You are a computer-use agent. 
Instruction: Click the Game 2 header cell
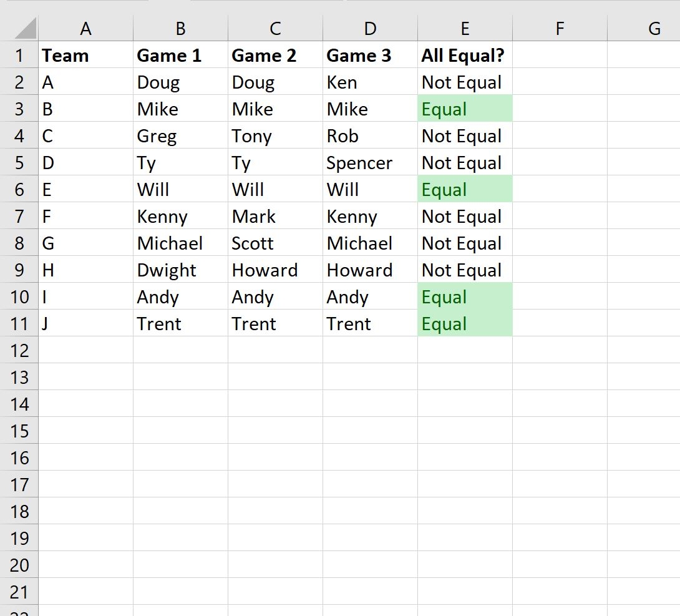274,55
